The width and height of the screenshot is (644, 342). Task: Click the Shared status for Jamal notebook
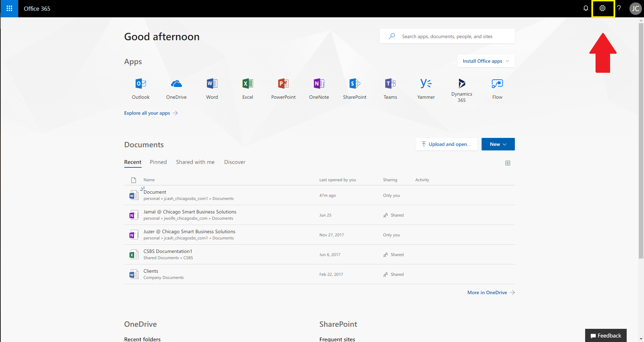coord(393,215)
